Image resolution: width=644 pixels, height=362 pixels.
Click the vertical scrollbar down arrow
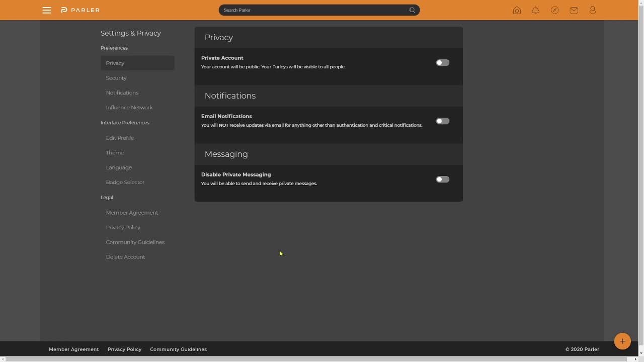click(641, 353)
